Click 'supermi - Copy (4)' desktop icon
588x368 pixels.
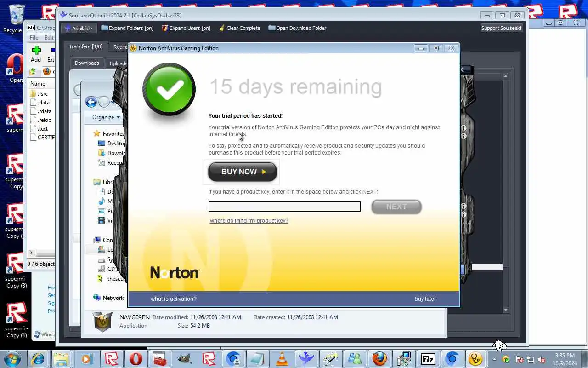pos(16,321)
